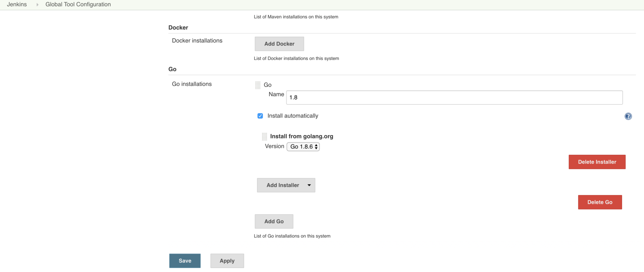Toggle the Install automatically checkbox

tap(260, 116)
